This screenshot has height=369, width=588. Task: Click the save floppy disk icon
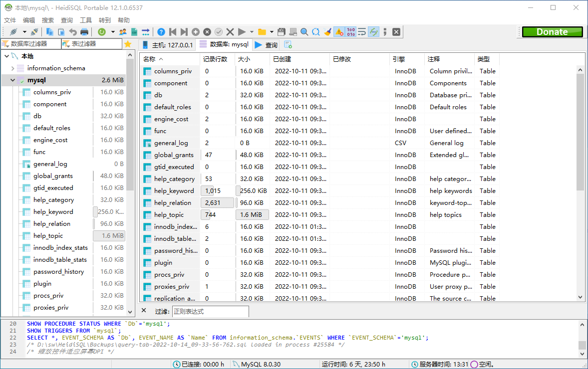[282, 32]
